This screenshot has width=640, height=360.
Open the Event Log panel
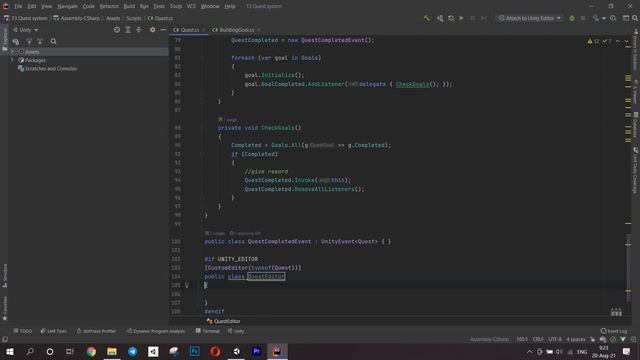(x=614, y=331)
